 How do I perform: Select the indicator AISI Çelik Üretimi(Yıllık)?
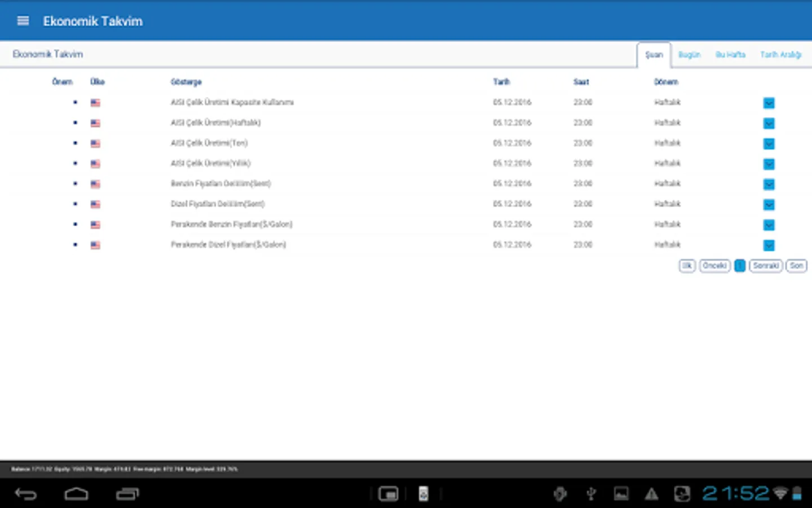click(211, 163)
